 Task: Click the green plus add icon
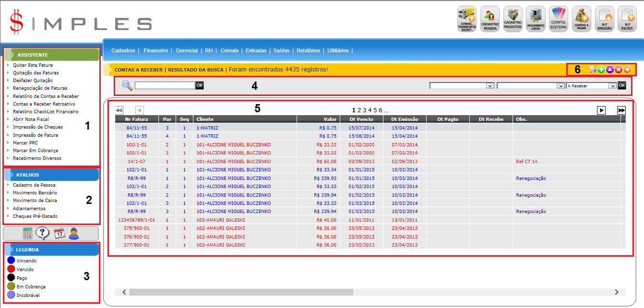pyautogui.click(x=601, y=70)
